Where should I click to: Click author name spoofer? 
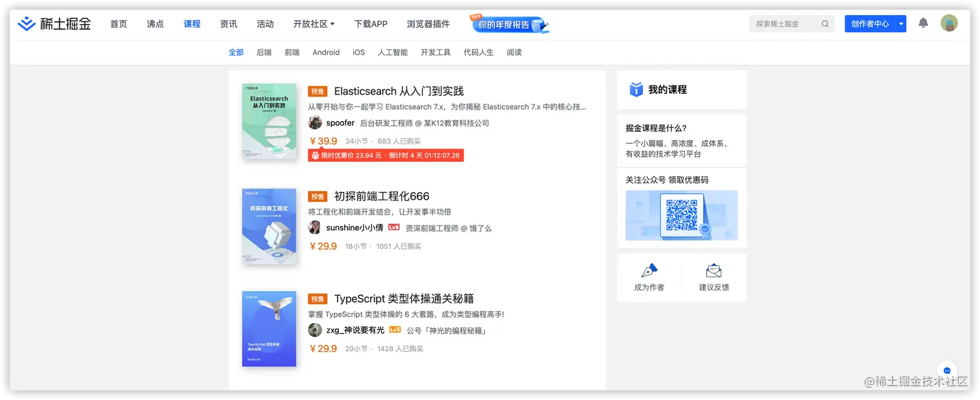click(x=340, y=123)
